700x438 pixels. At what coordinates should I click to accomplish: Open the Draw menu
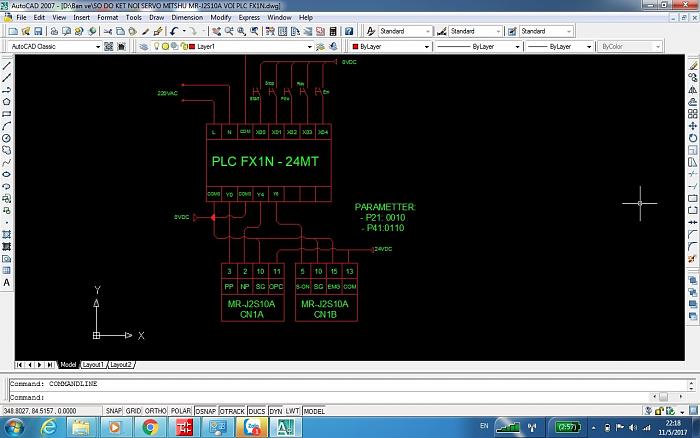tap(157, 17)
